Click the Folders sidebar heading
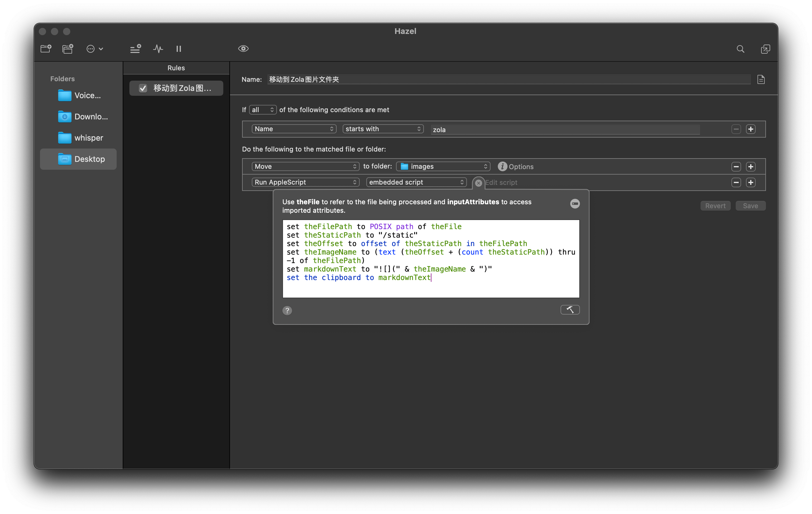Image resolution: width=812 pixels, height=514 pixels. (62, 79)
